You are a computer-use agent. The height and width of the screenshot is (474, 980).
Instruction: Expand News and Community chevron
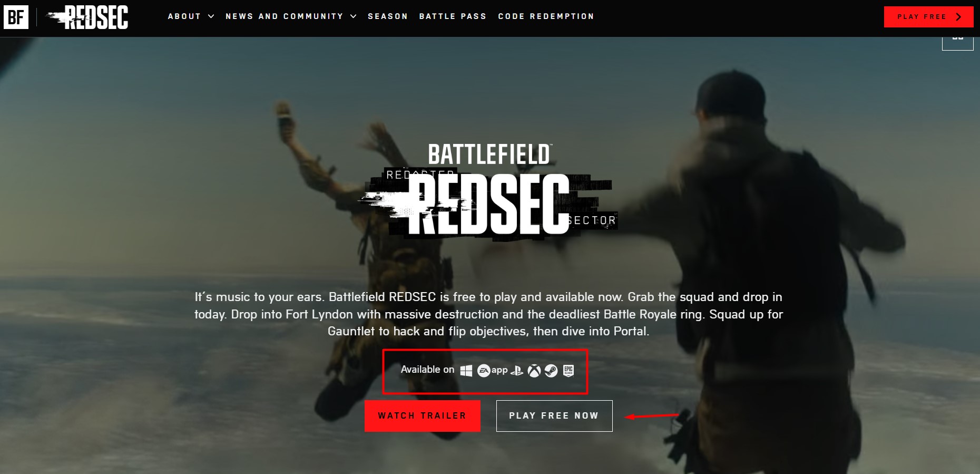353,16
